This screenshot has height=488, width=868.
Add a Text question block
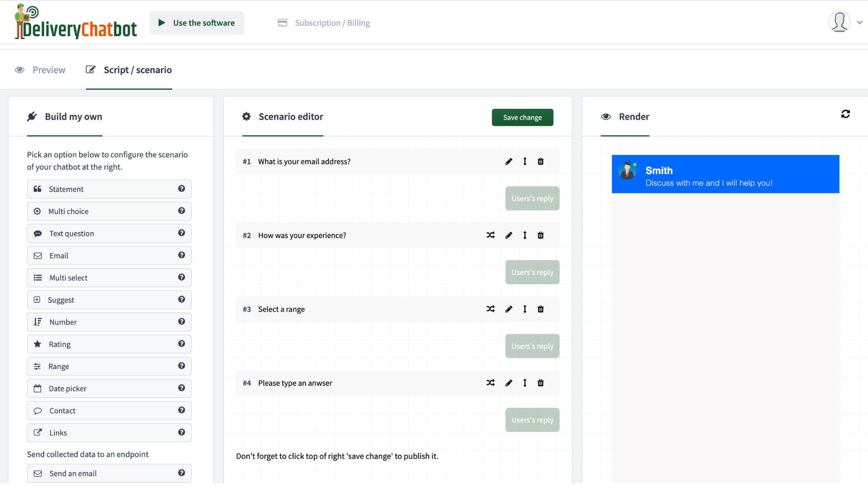(x=109, y=233)
